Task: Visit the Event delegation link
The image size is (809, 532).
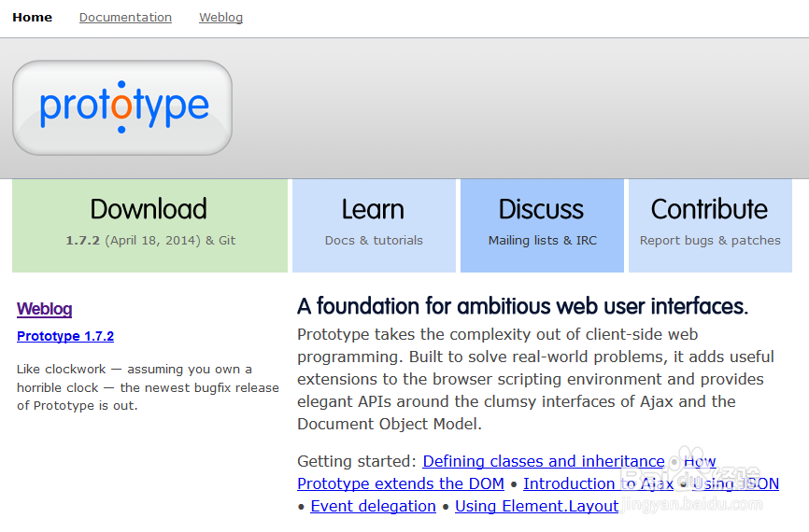Action: pyautogui.click(x=373, y=506)
